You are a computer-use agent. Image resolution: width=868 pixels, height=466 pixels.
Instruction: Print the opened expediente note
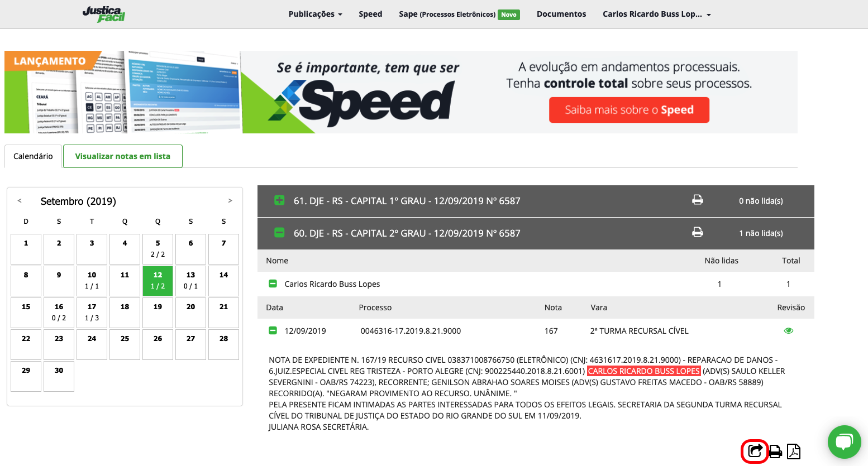(x=775, y=451)
